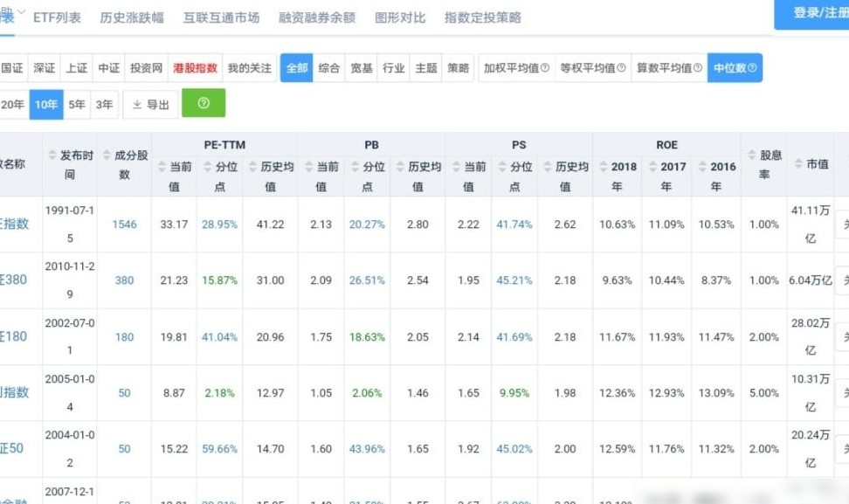Select the 主题 category filter
Screen dimensions: 849x504
pyautogui.click(x=426, y=67)
